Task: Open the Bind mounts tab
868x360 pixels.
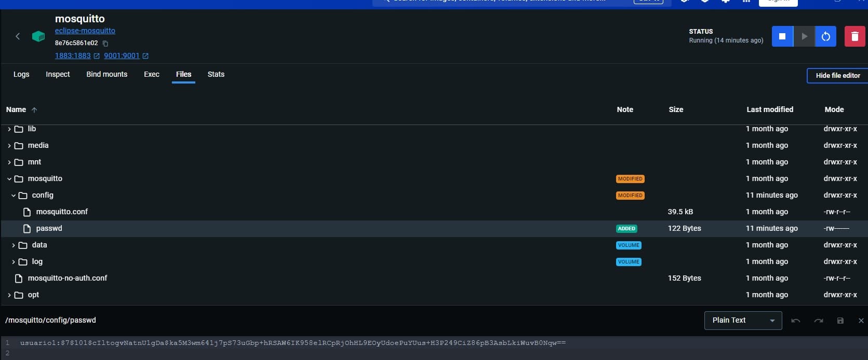Action: coord(107,74)
